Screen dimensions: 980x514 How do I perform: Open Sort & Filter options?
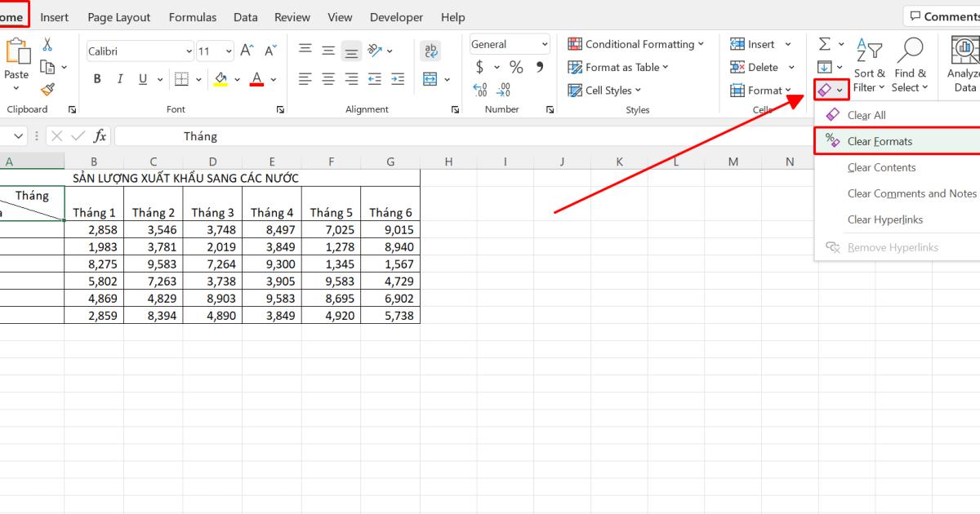[869, 65]
